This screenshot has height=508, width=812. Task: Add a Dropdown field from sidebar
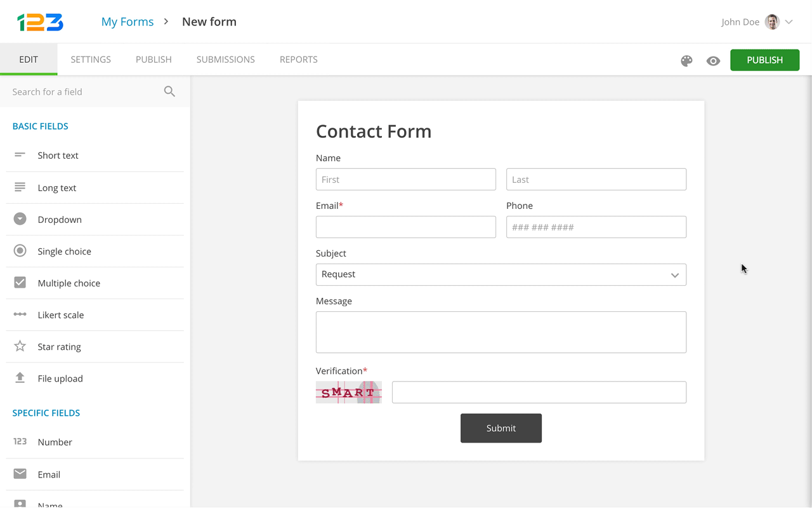[x=95, y=219]
